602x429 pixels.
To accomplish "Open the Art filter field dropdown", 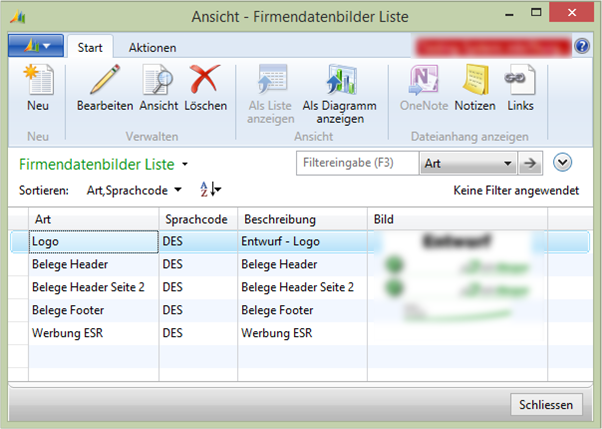I will coord(508,163).
